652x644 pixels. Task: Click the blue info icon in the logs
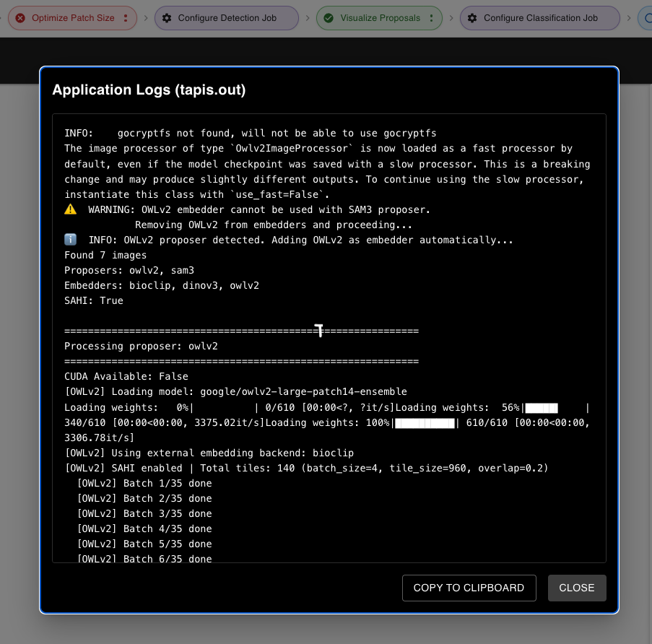(x=70, y=240)
